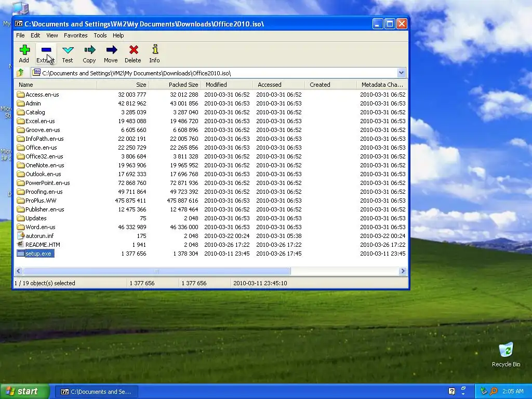Click the status bar selection count text

45,283
